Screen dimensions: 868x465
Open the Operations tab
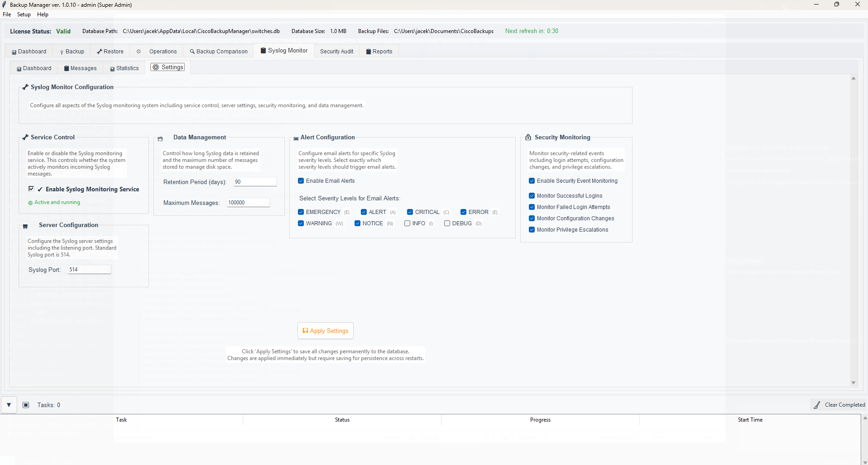click(x=157, y=52)
